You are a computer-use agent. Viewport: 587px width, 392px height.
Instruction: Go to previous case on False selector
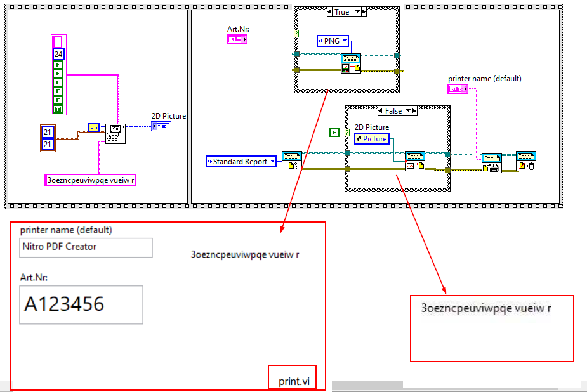(380, 111)
